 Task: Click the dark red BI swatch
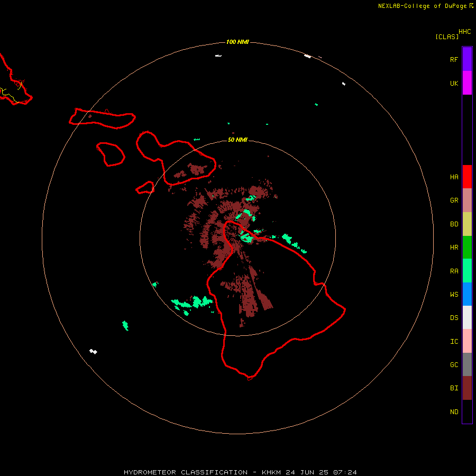click(467, 388)
